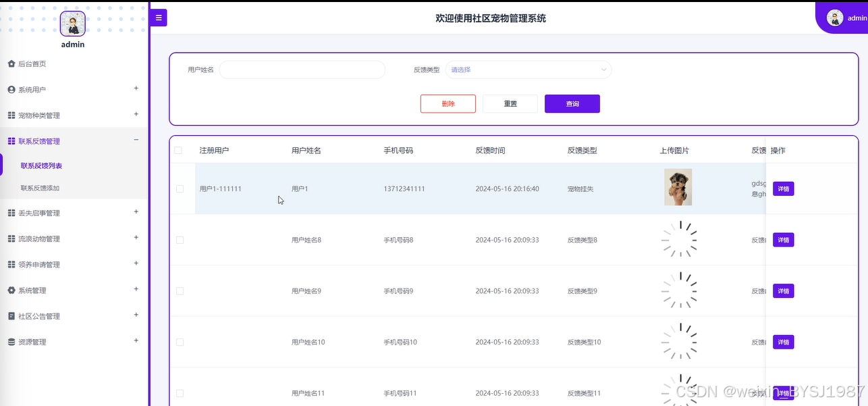Click the home icon beside 后台首页
This screenshot has height=406, width=868.
pyautogui.click(x=11, y=64)
